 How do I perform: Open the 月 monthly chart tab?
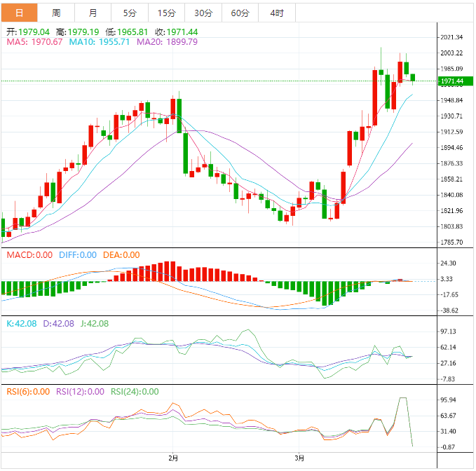(x=93, y=13)
